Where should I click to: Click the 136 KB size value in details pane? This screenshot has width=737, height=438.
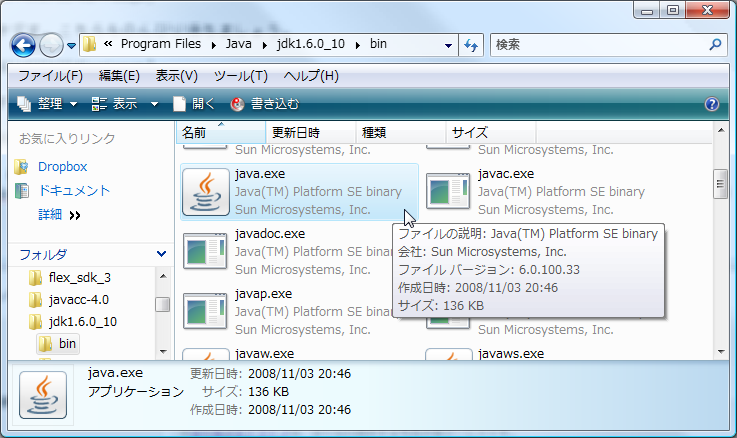[x=268, y=391]
